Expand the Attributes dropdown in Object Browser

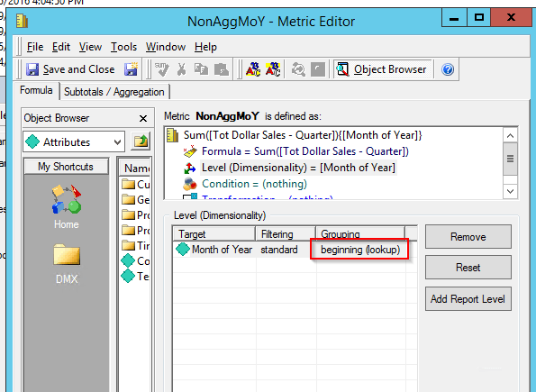tap(117, 142)
